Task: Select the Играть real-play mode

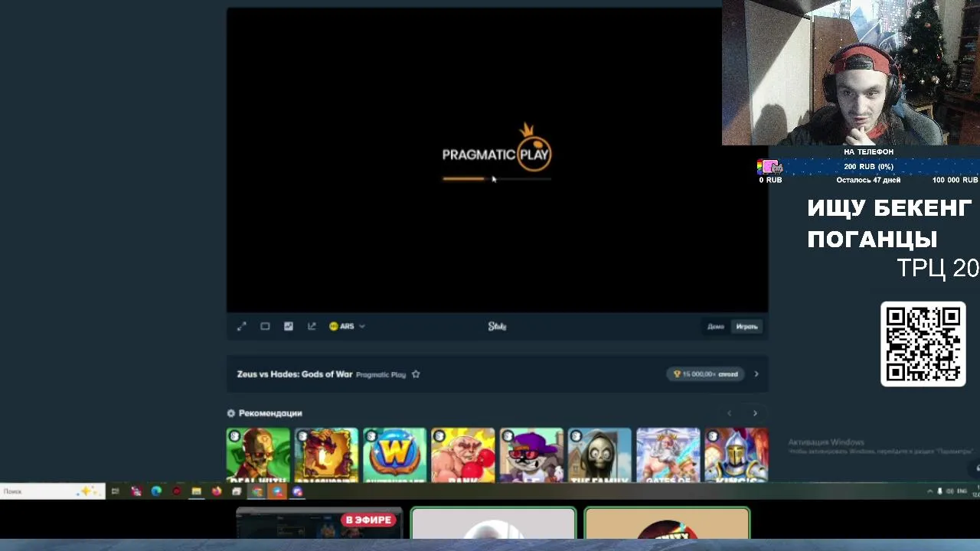Action: [746, 327]
